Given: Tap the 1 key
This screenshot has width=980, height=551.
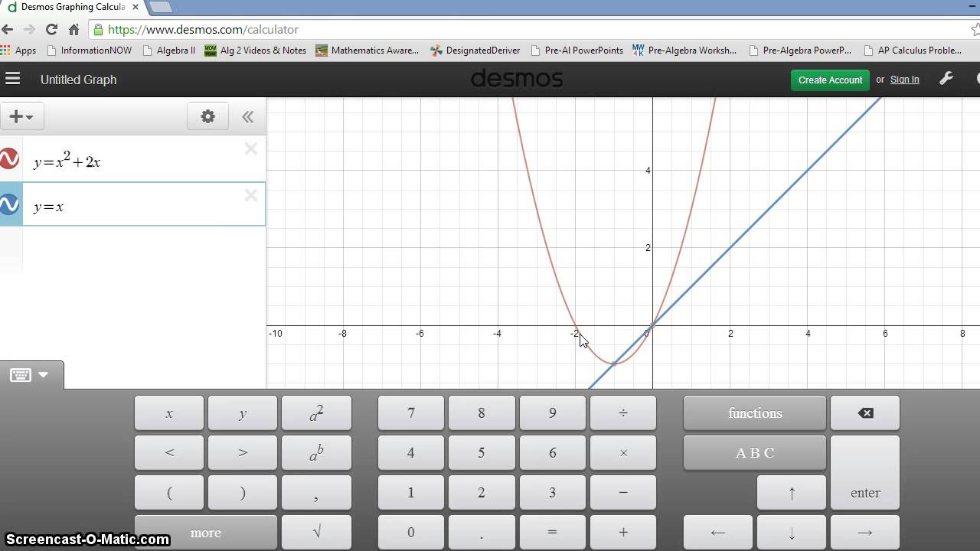Looking at the screenshot, I should tap(411, 493).
